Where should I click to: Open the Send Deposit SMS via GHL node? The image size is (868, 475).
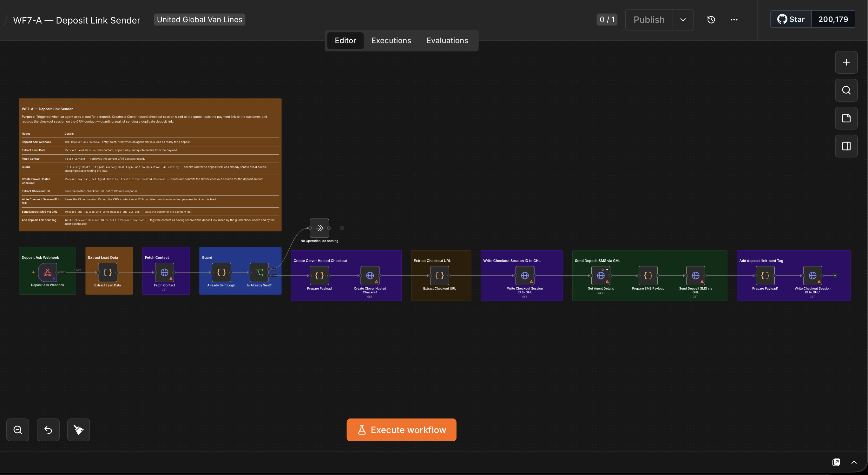pyautogui.click(x=695, y=275)
